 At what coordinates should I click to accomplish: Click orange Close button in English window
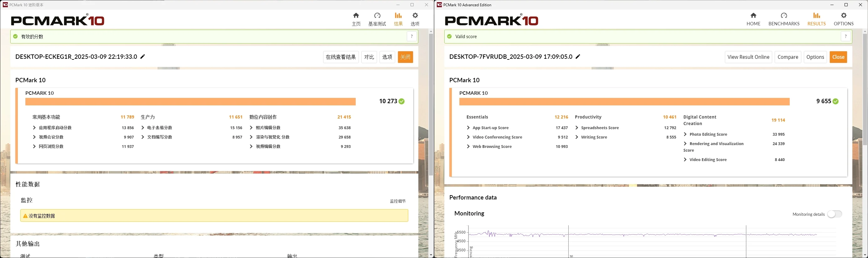[838, 57]
